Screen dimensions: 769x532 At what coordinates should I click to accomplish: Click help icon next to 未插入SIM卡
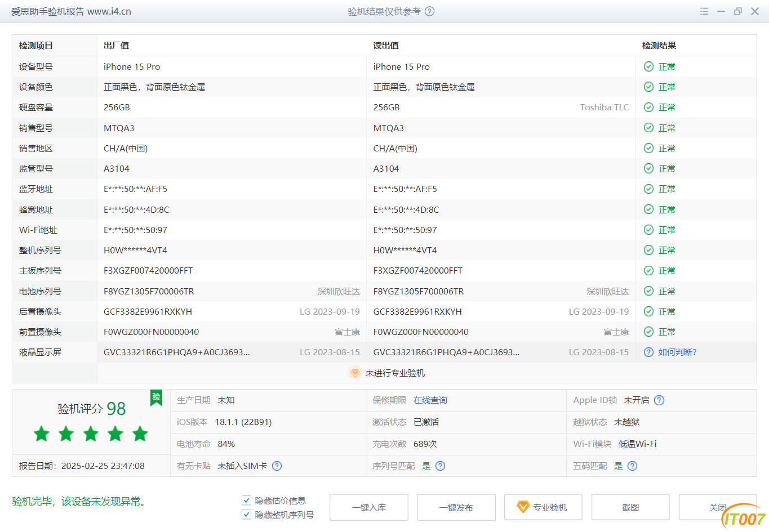tap(277, 466)
